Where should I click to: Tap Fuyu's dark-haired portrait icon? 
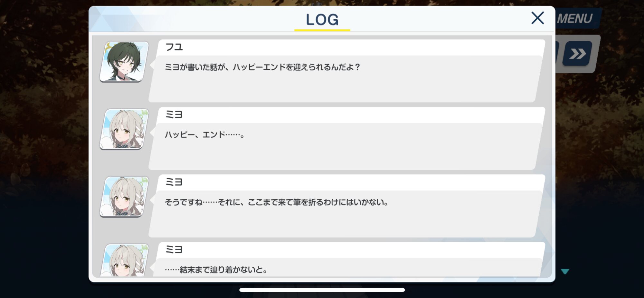124,61
